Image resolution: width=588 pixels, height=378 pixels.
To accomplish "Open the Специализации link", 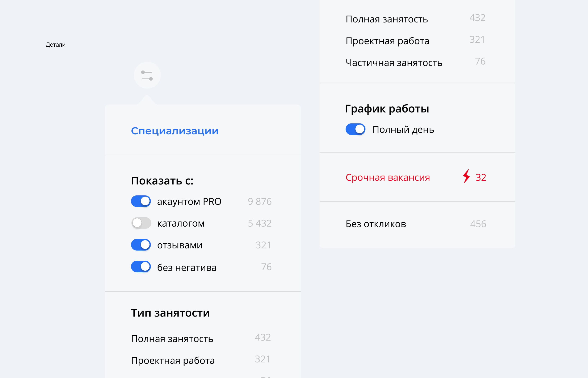I will (x=175, y=131).
